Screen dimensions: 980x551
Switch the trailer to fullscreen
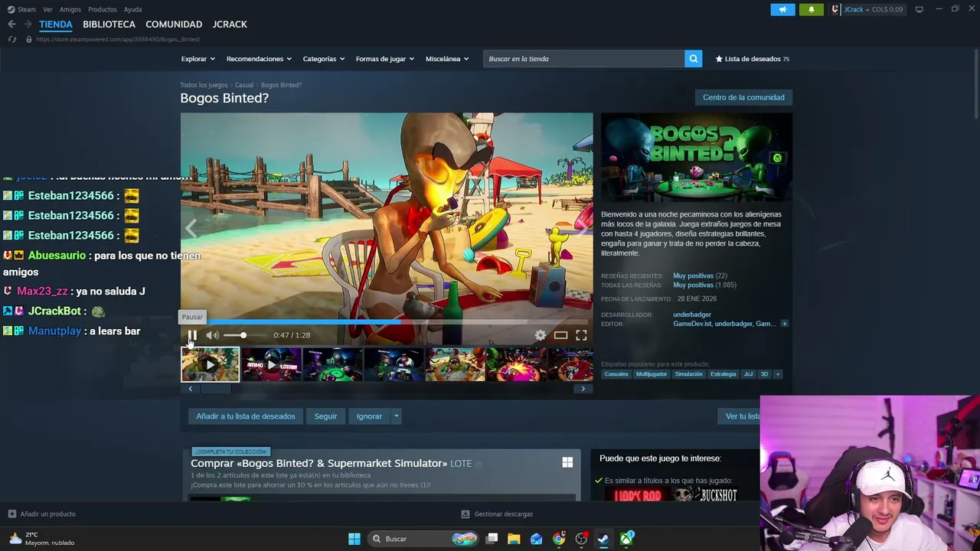[581, 335]
